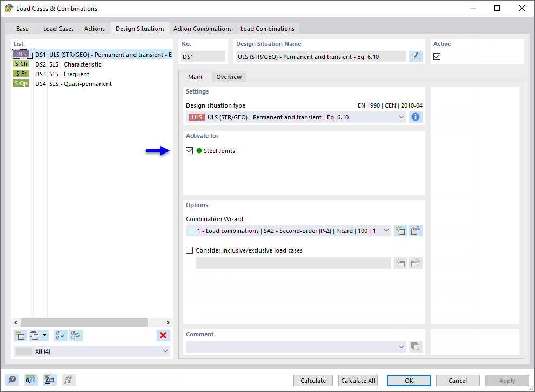Select DS2 SLS - Characteristic in list
This screenshot has width=535, height=392.
tap(92, 64)
